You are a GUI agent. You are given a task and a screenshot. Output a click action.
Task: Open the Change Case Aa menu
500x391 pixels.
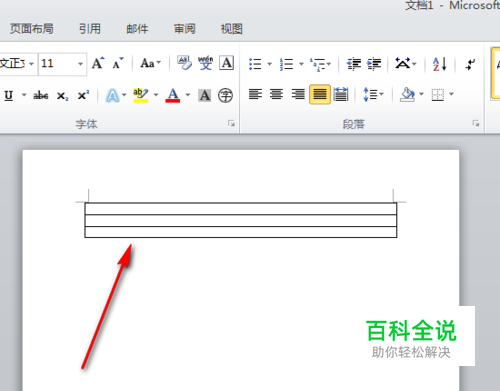(151, 63)
